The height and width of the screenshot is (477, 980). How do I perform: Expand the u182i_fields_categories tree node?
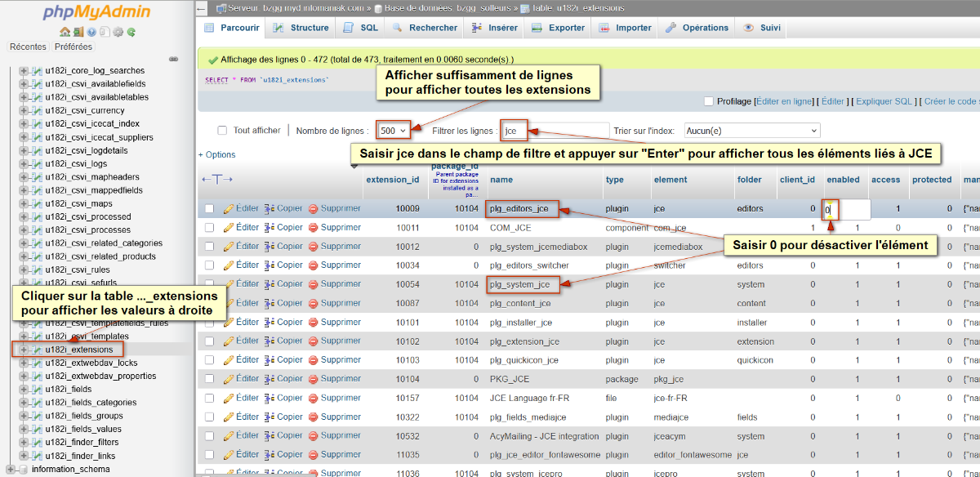click(x=24, y=403)
